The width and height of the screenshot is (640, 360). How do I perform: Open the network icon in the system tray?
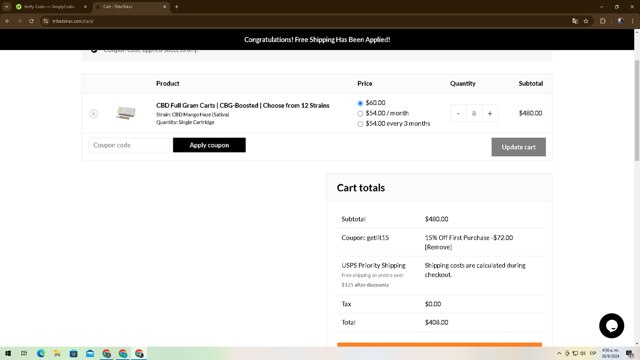pos(575,353)
